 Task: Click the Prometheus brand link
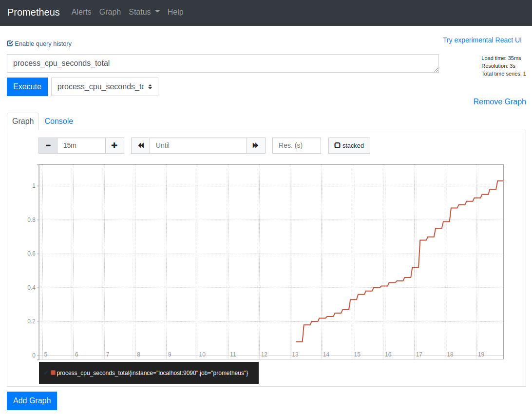coord(34,12)
